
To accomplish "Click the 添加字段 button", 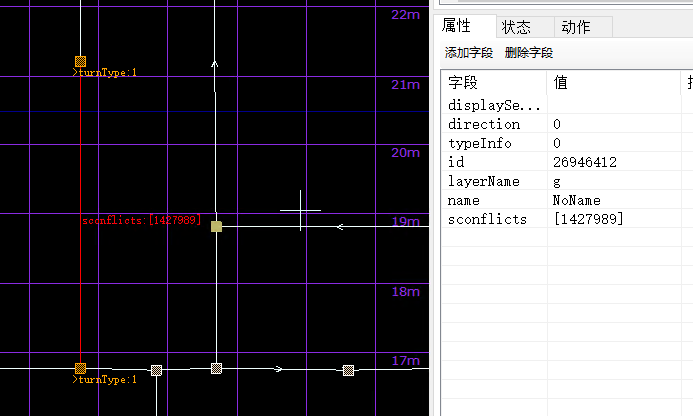I will tap(469, 53).
